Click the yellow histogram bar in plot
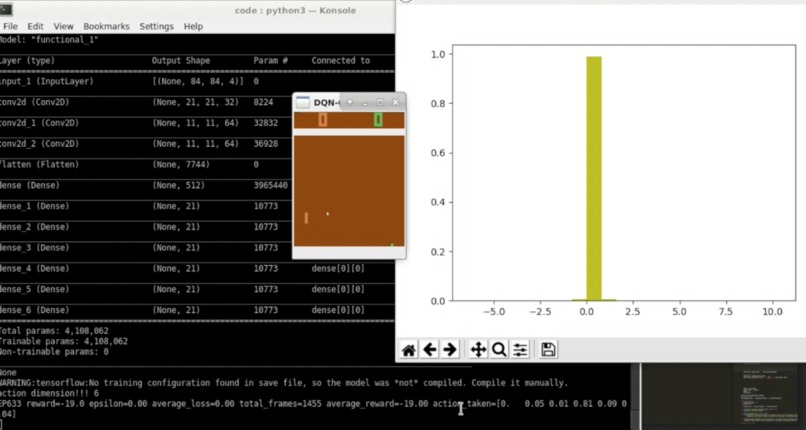Image resolution: width=806 pixels, height=430 pixels. coord(594,178)
